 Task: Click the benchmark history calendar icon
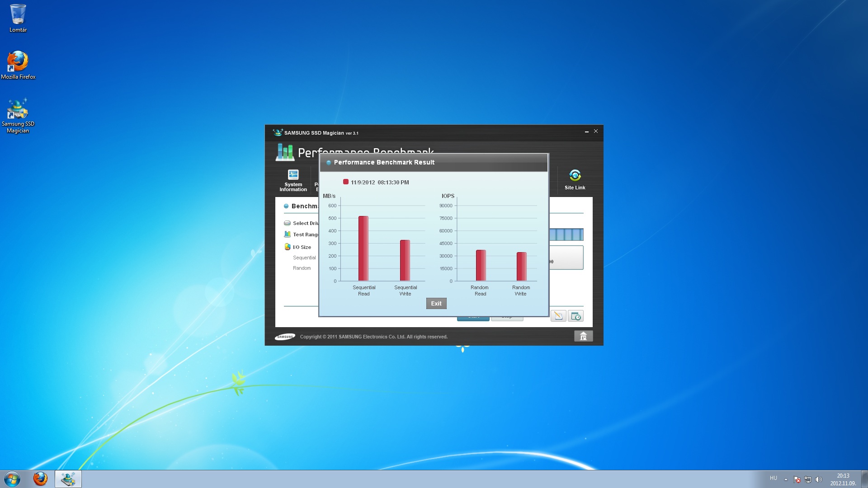pos(576,316)
